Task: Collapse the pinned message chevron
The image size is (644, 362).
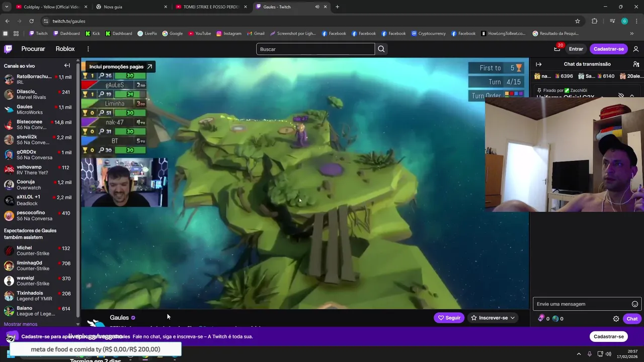Action: coord(632,96)
